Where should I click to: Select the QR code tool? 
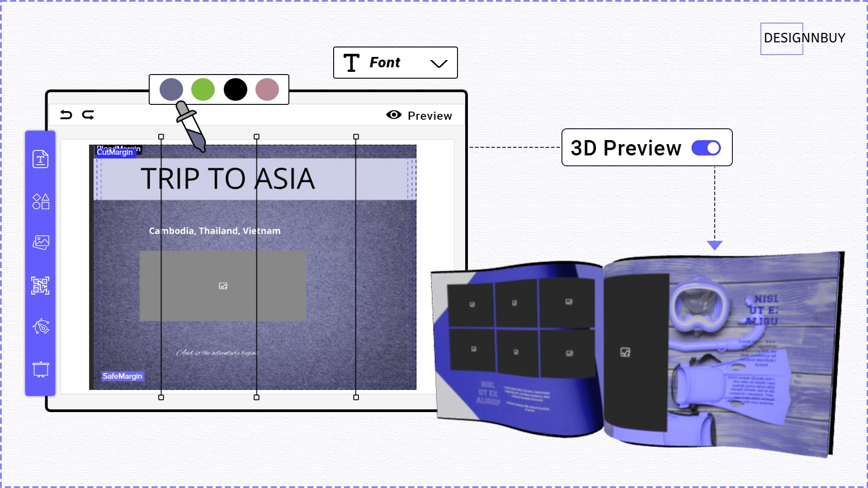click(40, 286)
